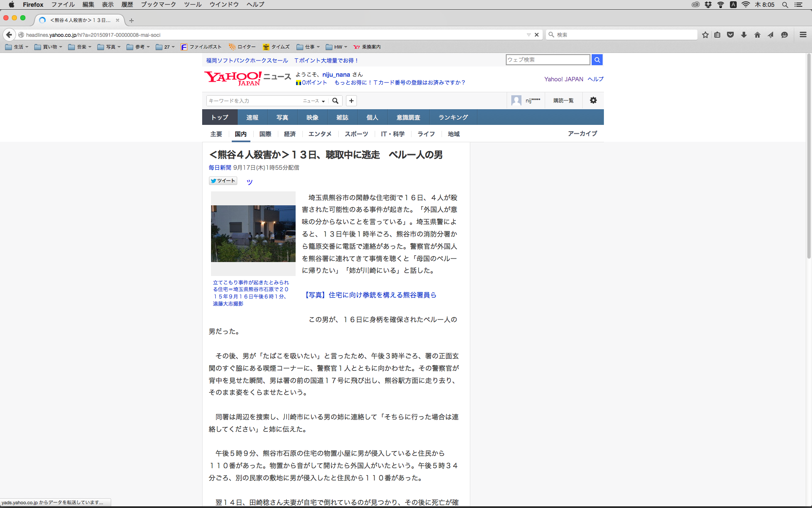Select the スポーツ category tab
Screen dimensions: 812x508
pyautogui.click(x=356, y=134)
